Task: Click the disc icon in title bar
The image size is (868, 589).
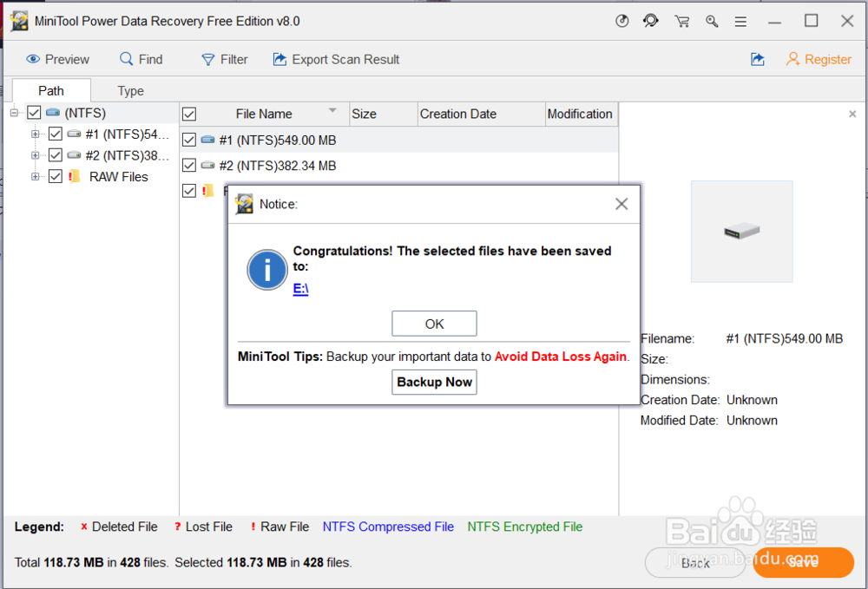Action: pos(622,21)
